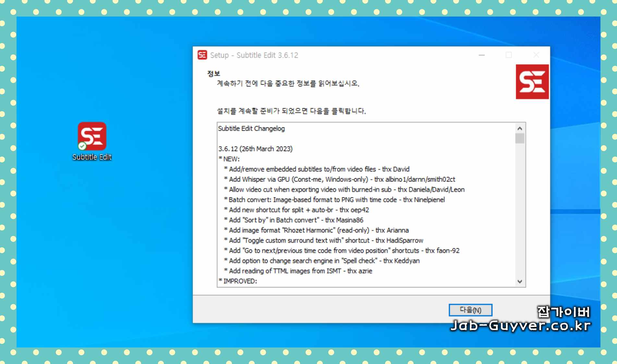Viewport: 617px width, 364px height.
Task: Click the 'Setup - Subtitle Edit 3.6.12' title text
Action: (x=254, y=55)
